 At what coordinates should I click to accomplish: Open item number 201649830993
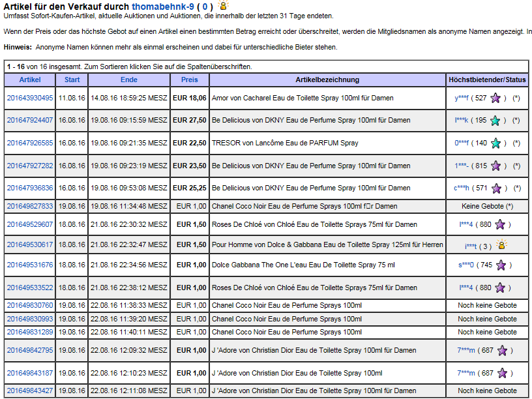click(x=30, y=319)
